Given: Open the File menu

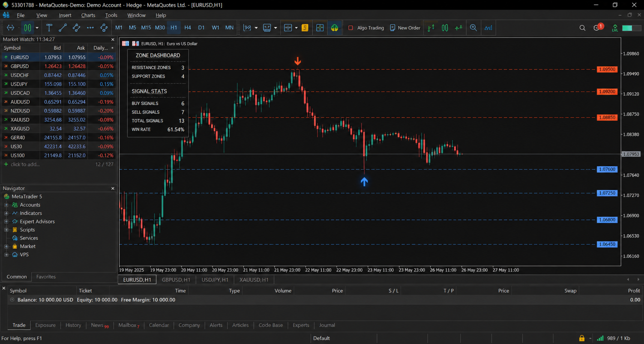Looking at the screenshot, I should pos(21,15).
